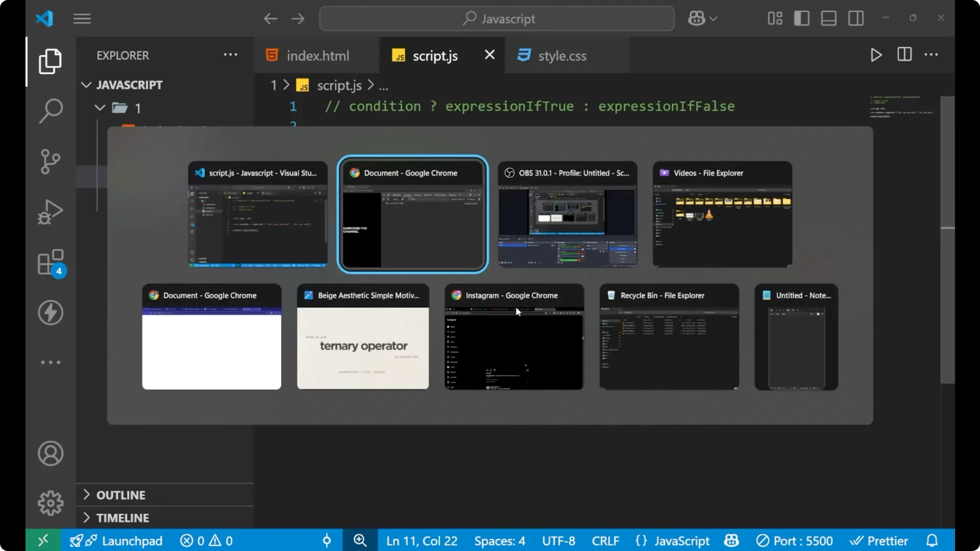Image resolution: width=980 pixels, height=551 pixels.
Task: Click the Run Code play icon
Action: pos(876,55)
